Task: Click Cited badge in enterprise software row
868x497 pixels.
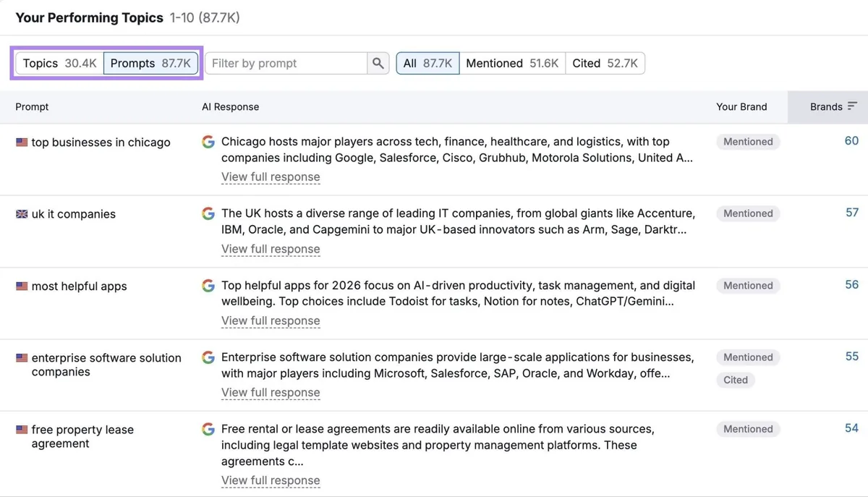Action: pyautogui.click(x=736, y=380)
